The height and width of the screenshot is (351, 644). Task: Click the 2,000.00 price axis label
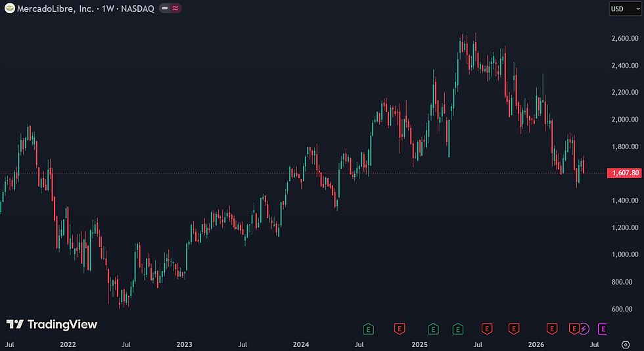pos(625,119)
